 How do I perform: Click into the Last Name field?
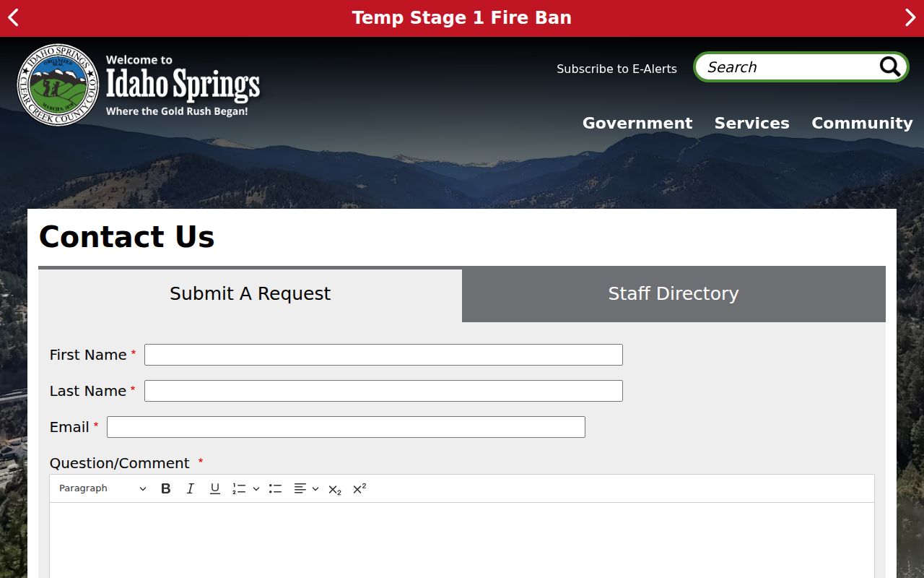coord(383,391)
